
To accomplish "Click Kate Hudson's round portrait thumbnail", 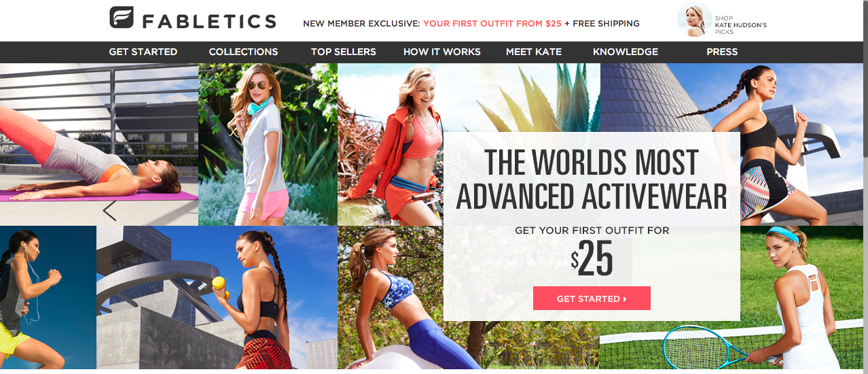I will [694, 21].
